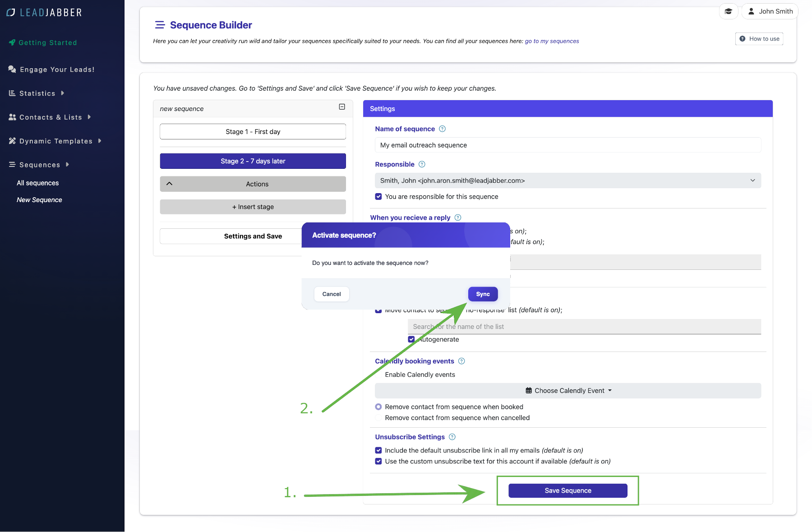812x532 pixels.
Task: Click the Insert stage button
Action: 253,207
